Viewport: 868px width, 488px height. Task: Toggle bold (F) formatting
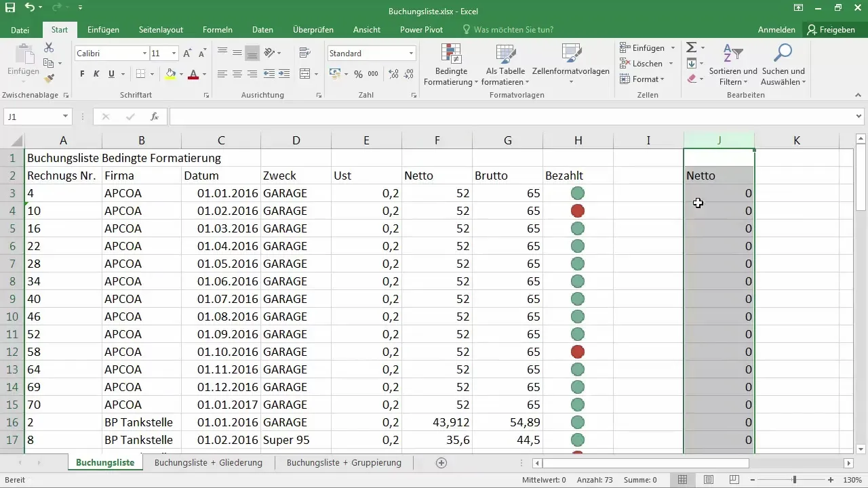[82, 74]
